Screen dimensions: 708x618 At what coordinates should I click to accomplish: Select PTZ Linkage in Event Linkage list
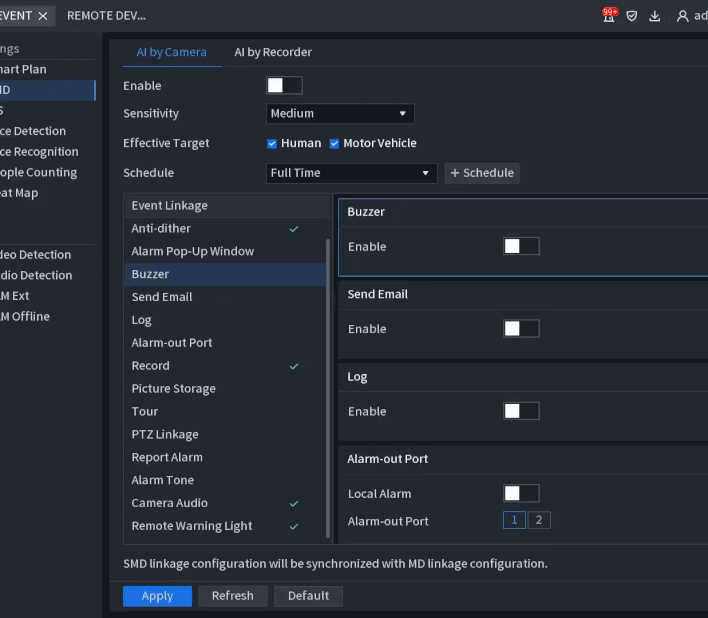(x=165, y=434)
